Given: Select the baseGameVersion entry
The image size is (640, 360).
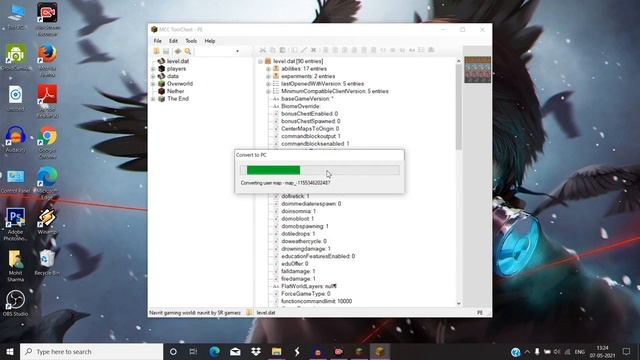Looking at the screenshot, I should click(307, 99).
